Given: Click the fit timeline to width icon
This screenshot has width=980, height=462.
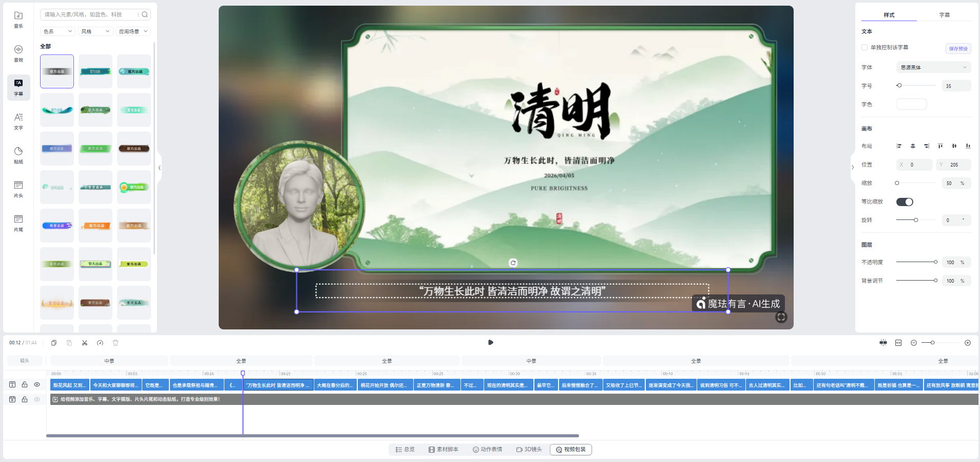Looking at the screenshot, I should [898, 343].
